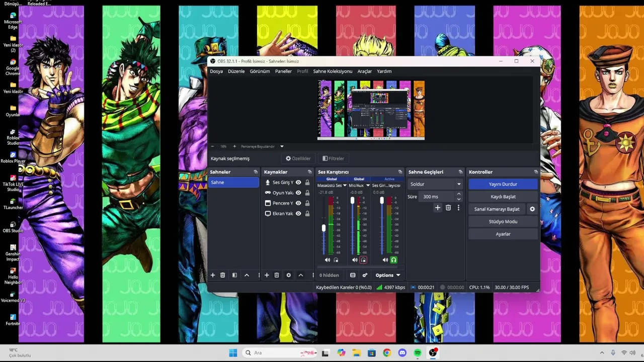The image size is (644, 362).
Task: Hide the Oyun Yakalama source
Action: tap(298, 193)
